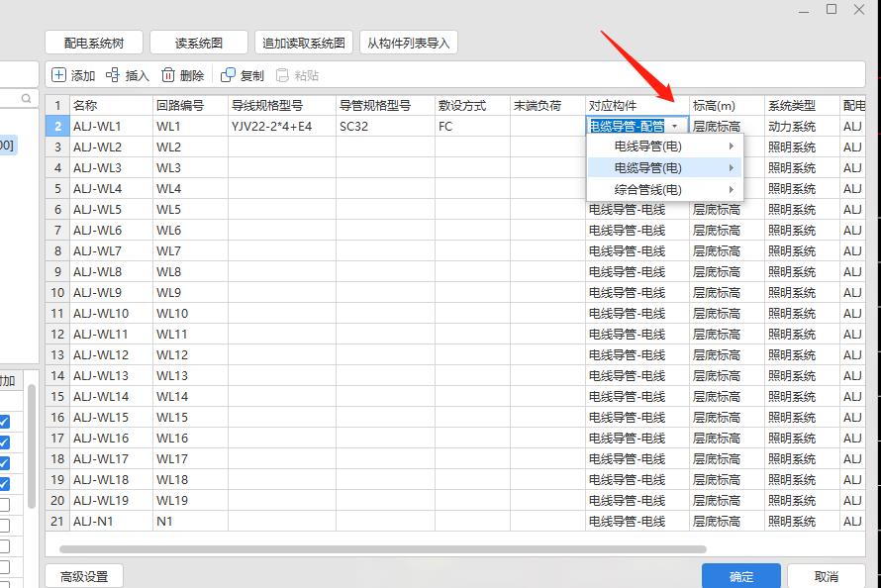Expand the 电线导管(电) submenu arrow
Screen dimensions: 881x588
coord(731,147)
